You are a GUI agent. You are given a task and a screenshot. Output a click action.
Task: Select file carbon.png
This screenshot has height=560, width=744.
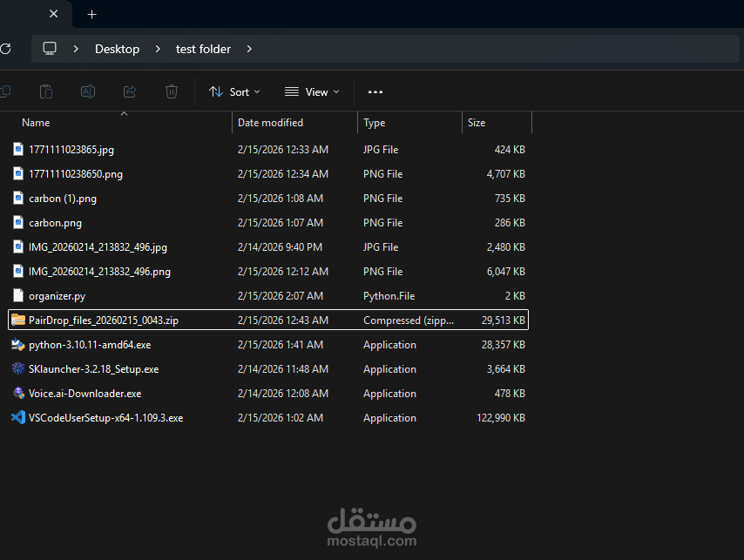[x=55, y=223]
